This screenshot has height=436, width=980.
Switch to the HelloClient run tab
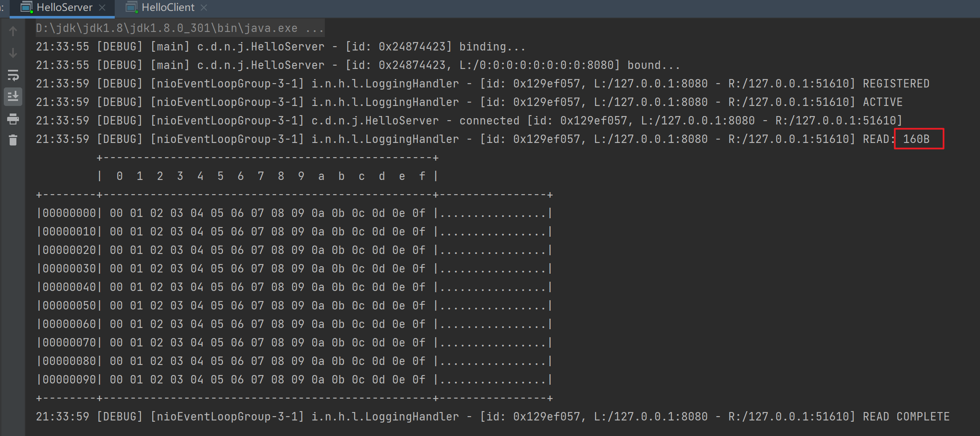[x=167, y=8]
